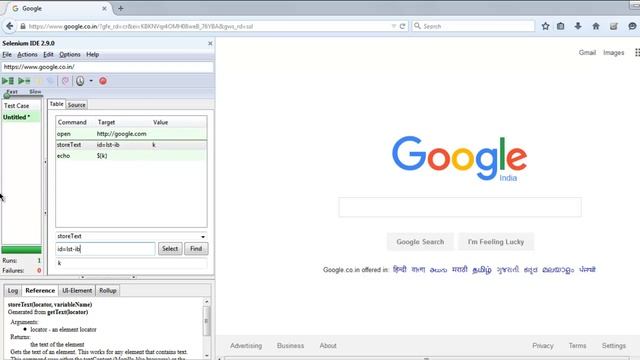Viewport: 640px width, 360px height.
Task: Pause or resume test execution
Action: pos(39,81)
